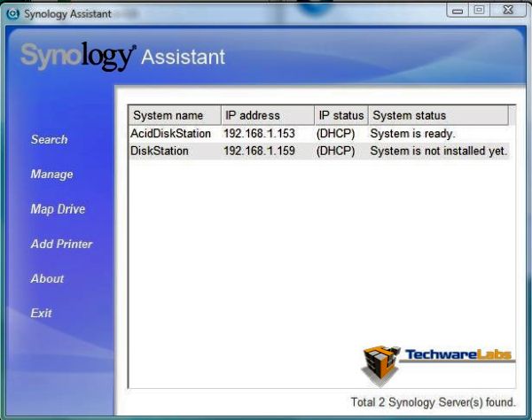
Task: Choose Add Printer in the sidebar
Action: tap(61, 244)
